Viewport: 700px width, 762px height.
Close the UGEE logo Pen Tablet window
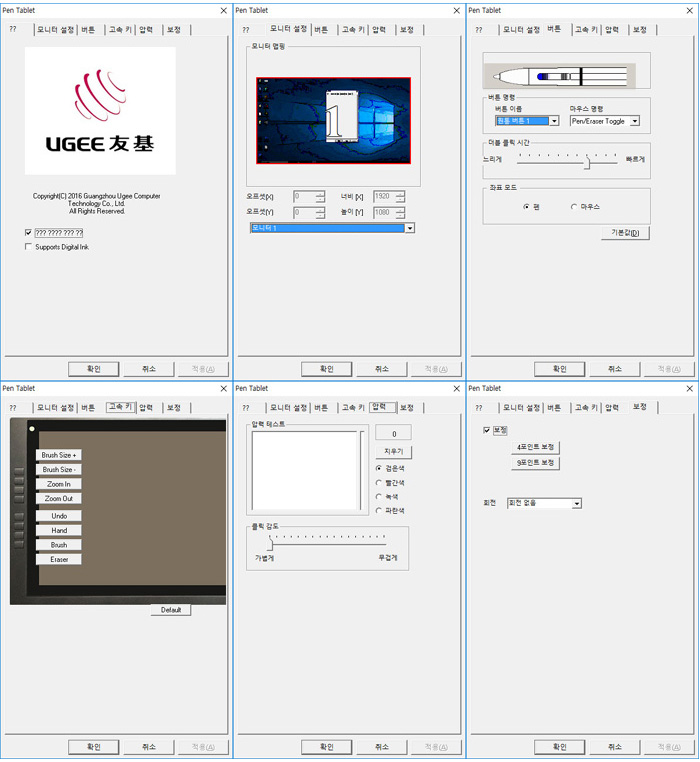point(224,11)
